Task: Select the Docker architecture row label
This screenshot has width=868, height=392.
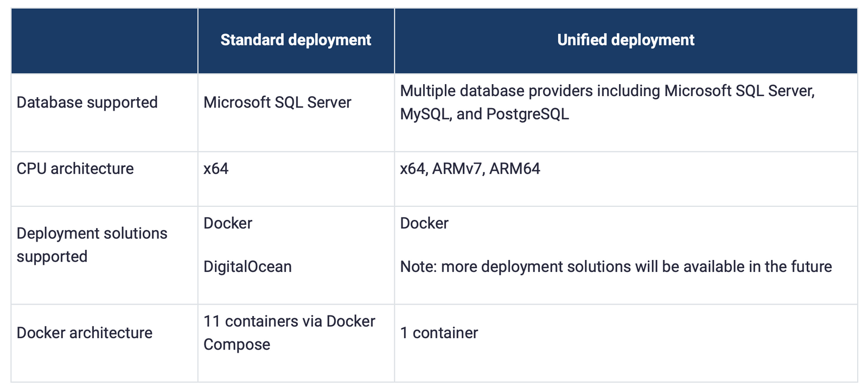Action: [x=85, y=333]
